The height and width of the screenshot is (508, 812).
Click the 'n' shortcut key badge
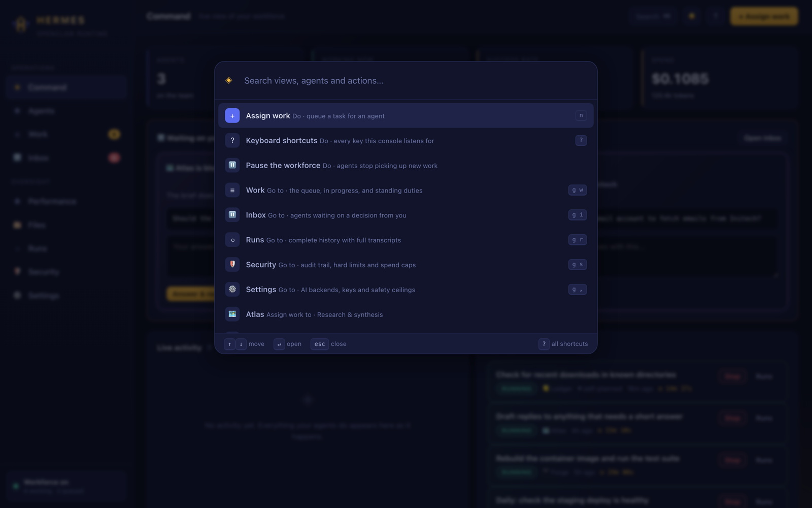click(581, 115)
